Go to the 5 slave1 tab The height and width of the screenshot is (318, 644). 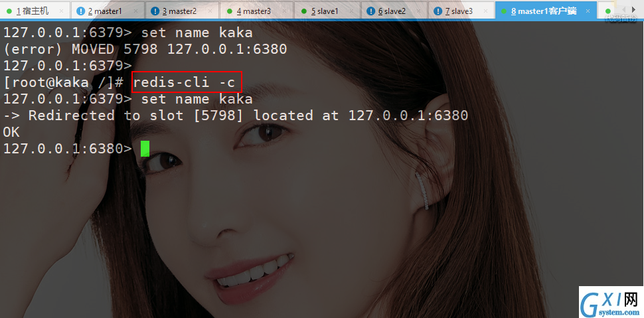coord(327,11)
